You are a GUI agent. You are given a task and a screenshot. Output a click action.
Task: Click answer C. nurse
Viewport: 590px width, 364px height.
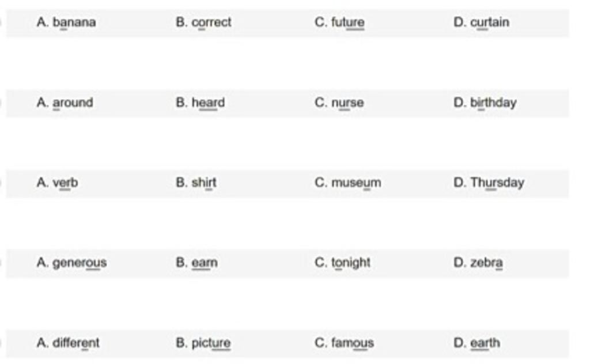339,103
